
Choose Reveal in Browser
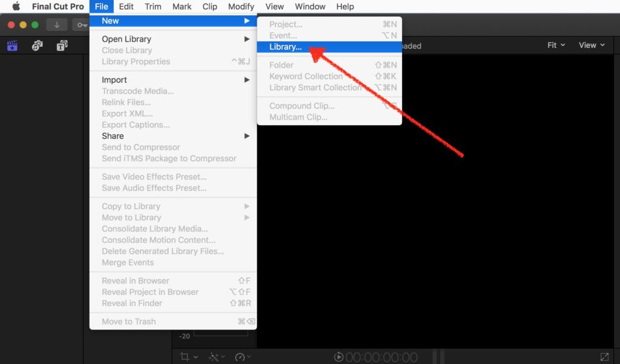(173, 281)
